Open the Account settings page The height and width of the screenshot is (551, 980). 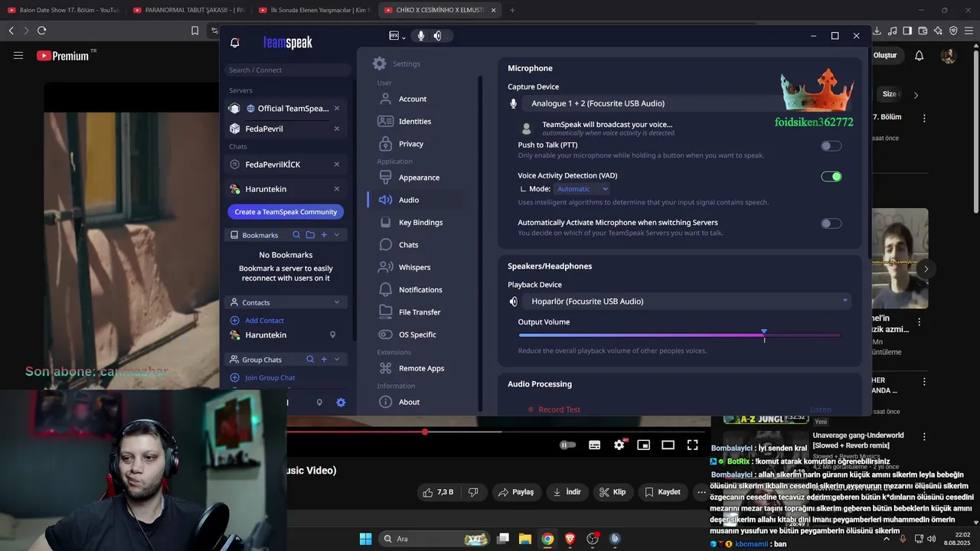point(414,99)
